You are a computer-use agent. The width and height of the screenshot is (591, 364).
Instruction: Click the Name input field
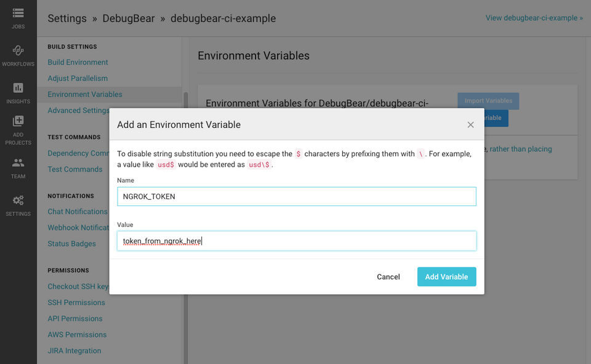click(296, 197)
